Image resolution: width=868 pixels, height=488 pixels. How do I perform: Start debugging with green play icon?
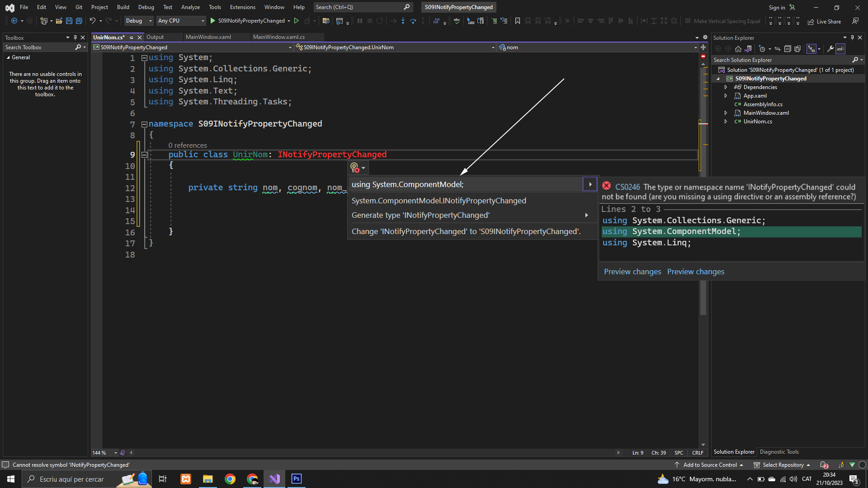point(212,21)
